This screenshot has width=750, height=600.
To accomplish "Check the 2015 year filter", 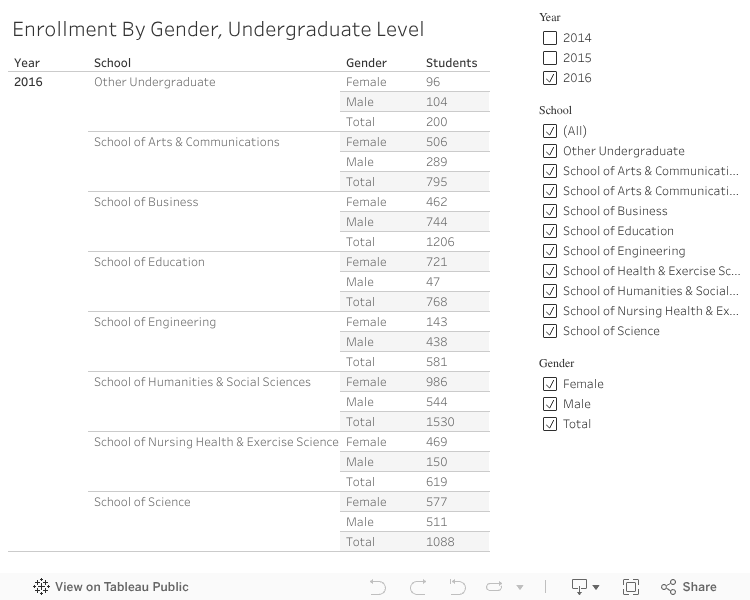I will (x=549, y=58).
